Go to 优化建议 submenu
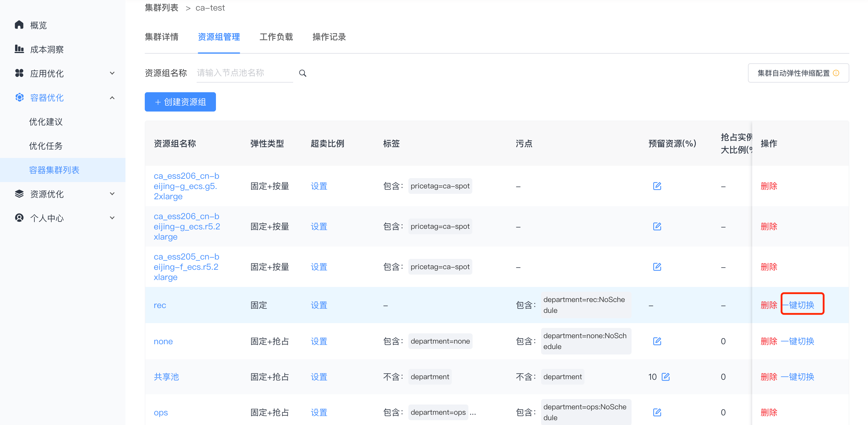Screen dimensions: 868x425 46,122
